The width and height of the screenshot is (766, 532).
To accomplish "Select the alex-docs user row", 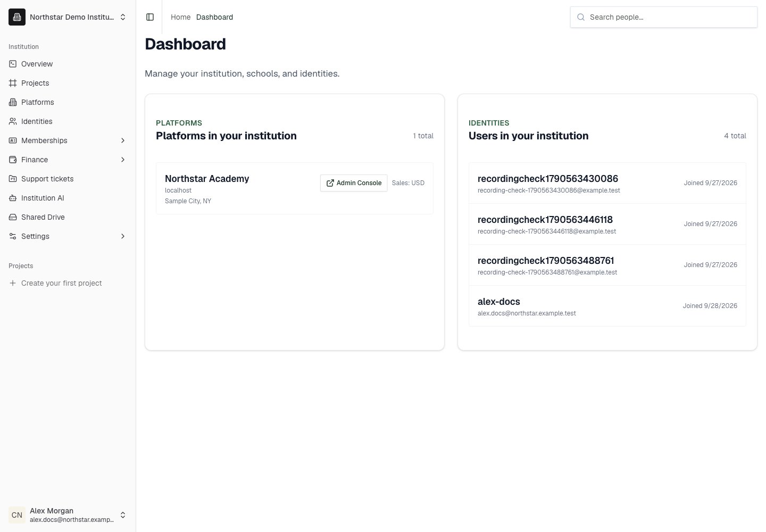I will click(x=607, y=306).
